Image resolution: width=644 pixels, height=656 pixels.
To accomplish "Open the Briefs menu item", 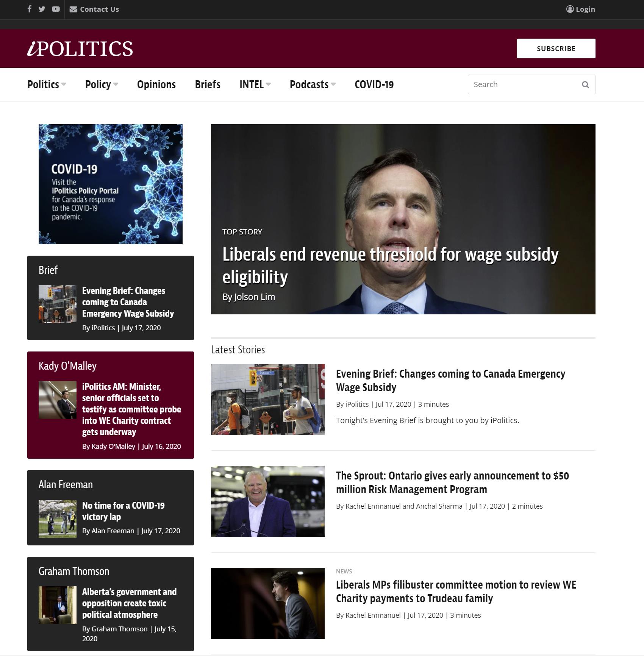I will point(208,84).
